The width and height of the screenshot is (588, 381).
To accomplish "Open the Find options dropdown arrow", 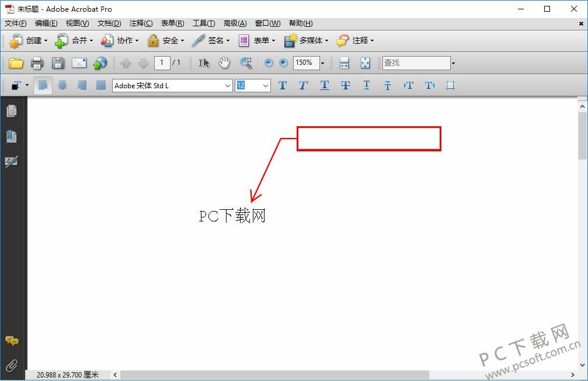I will 453,63.
